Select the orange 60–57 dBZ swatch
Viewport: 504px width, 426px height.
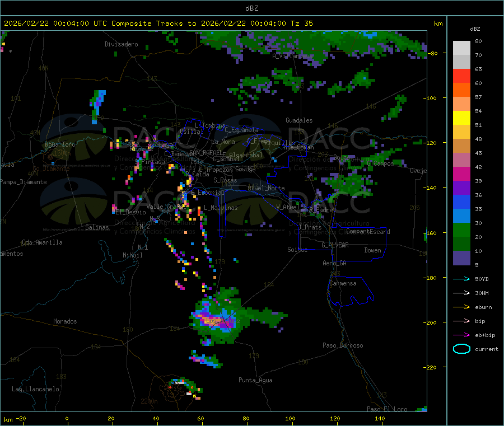point(461,90)
